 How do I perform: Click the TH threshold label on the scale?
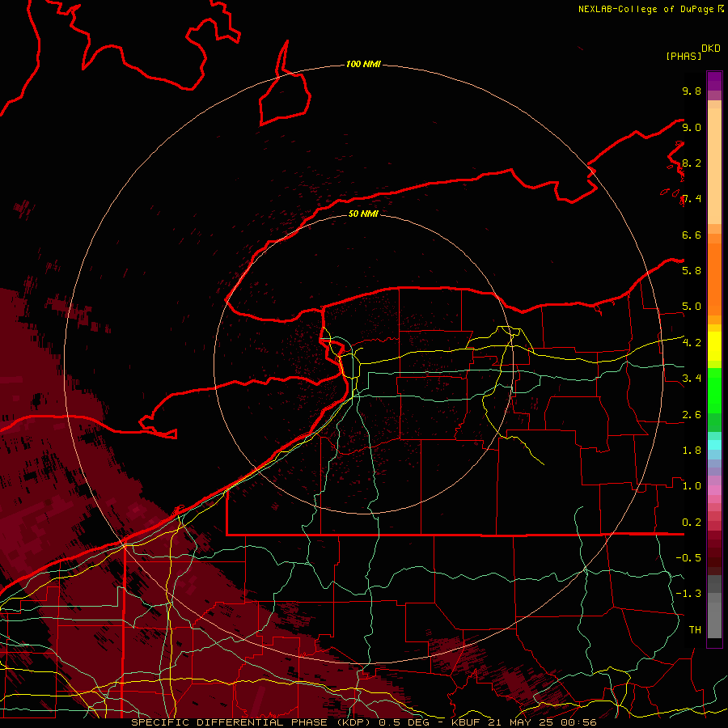695,630
